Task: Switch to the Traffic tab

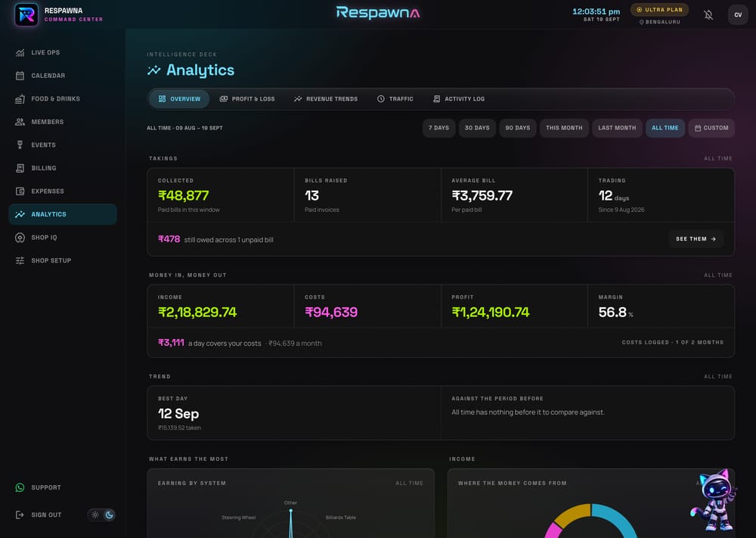Action: click(395, 99)
